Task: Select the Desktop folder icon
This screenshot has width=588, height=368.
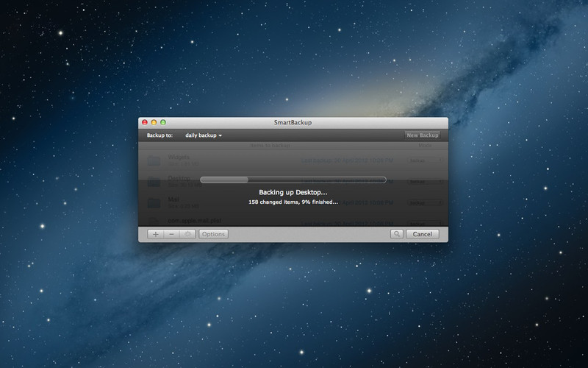Action: 154,182
